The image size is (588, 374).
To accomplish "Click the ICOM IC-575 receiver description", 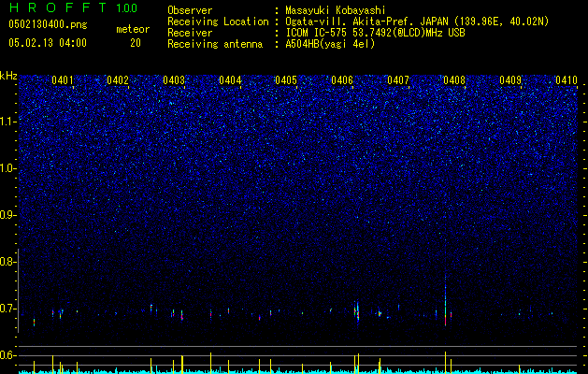I will (x=375, y=33).
